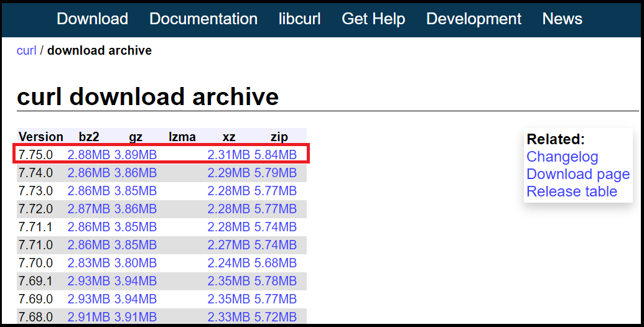Click the zip column header
This screenshot has width=644, height=327.
pyautogui.click(x=279, y=137)
